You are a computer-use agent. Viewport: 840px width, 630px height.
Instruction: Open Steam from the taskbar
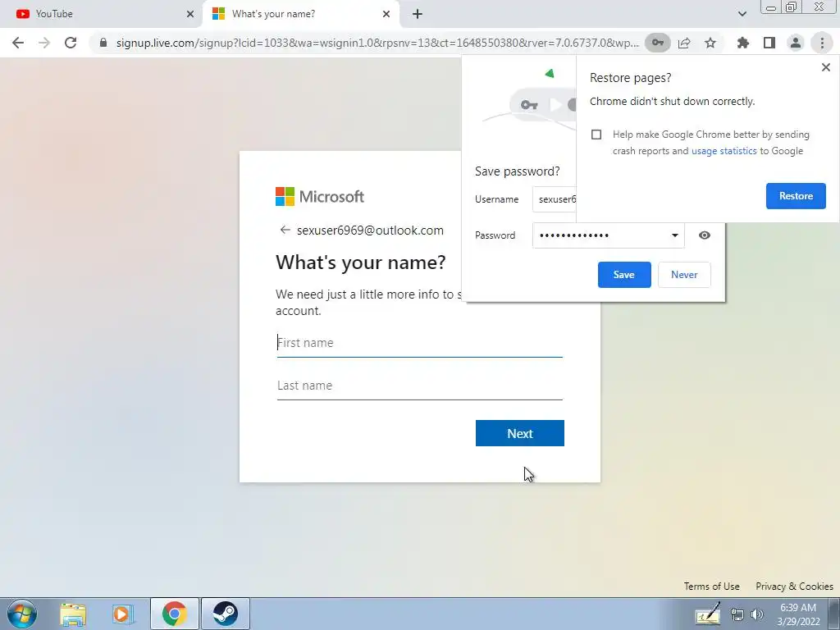pos(225,614)
